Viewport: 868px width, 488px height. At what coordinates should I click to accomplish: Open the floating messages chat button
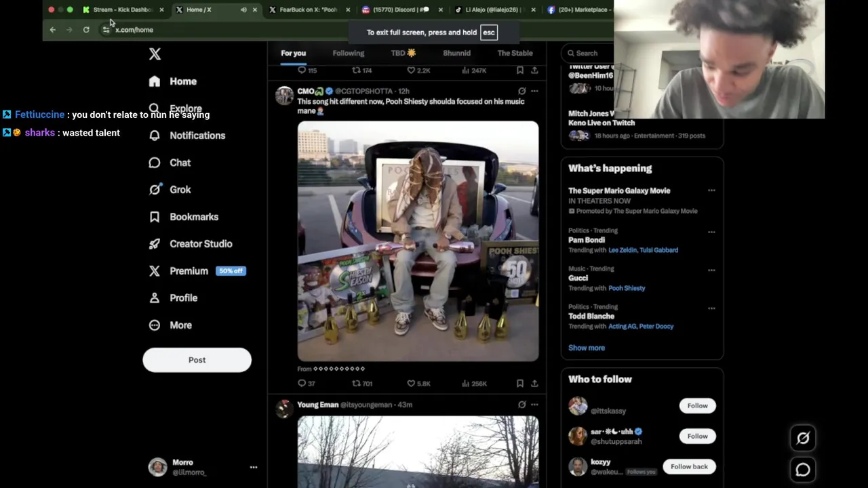point(803,470)
